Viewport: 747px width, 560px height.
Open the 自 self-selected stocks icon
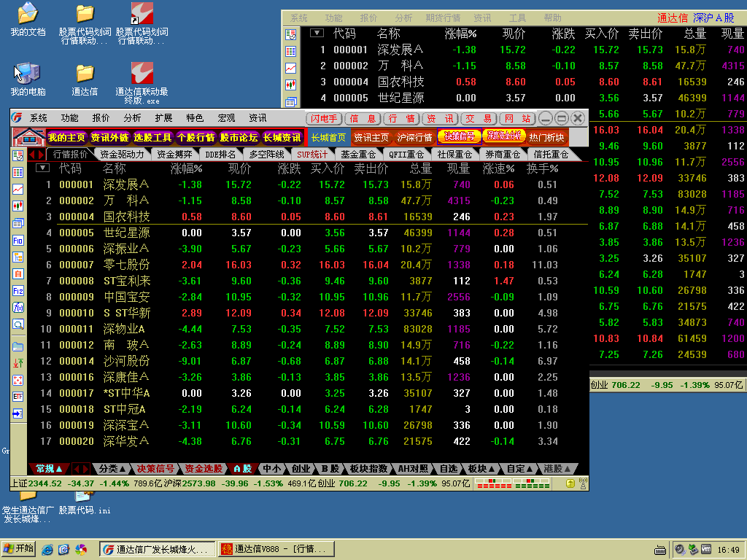18,274
